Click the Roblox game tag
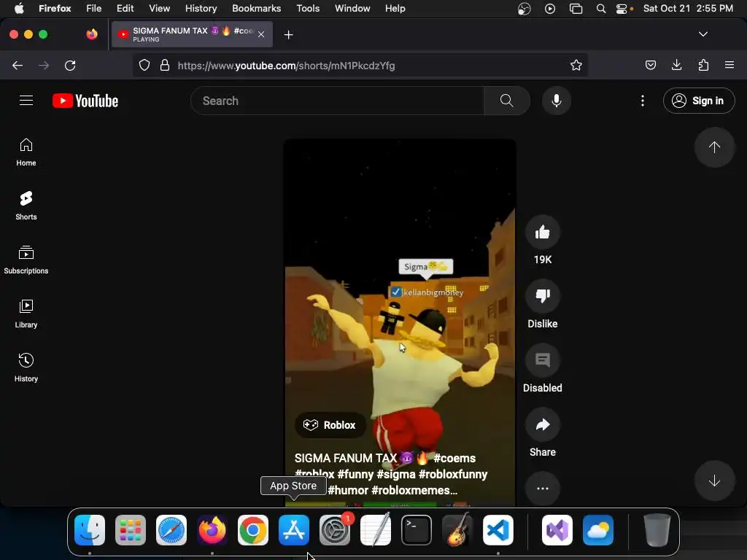This screenshot has height=560, width=747. coord(330,425)
